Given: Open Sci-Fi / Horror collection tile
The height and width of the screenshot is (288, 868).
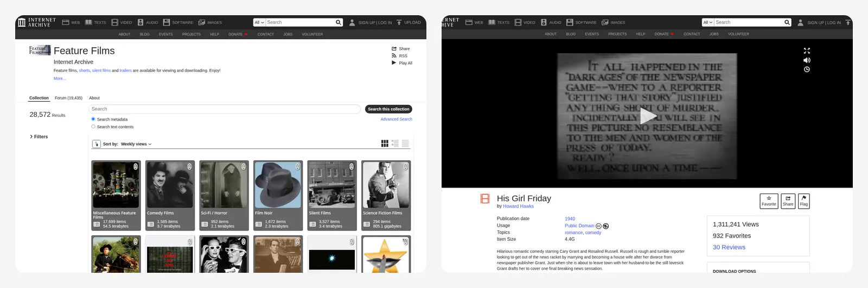Looking at the screenshot, I should tap(224, 196).
